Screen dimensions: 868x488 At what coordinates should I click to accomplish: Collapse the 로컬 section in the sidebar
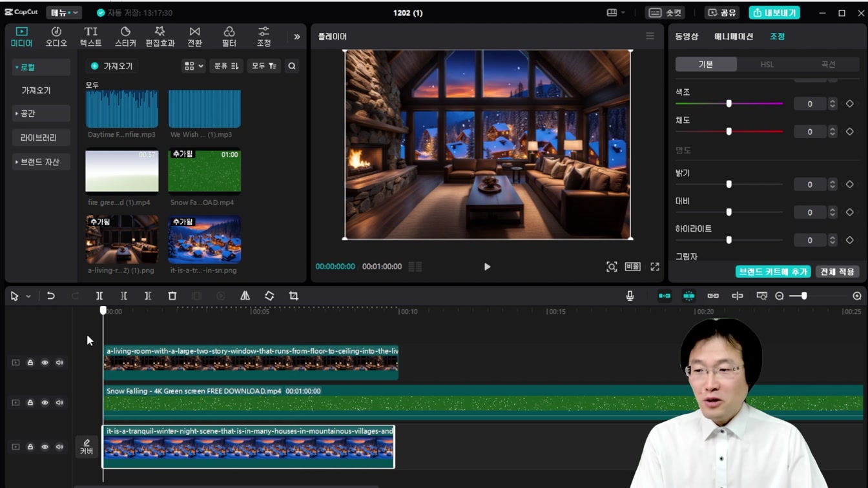click(x=40, y=67)
